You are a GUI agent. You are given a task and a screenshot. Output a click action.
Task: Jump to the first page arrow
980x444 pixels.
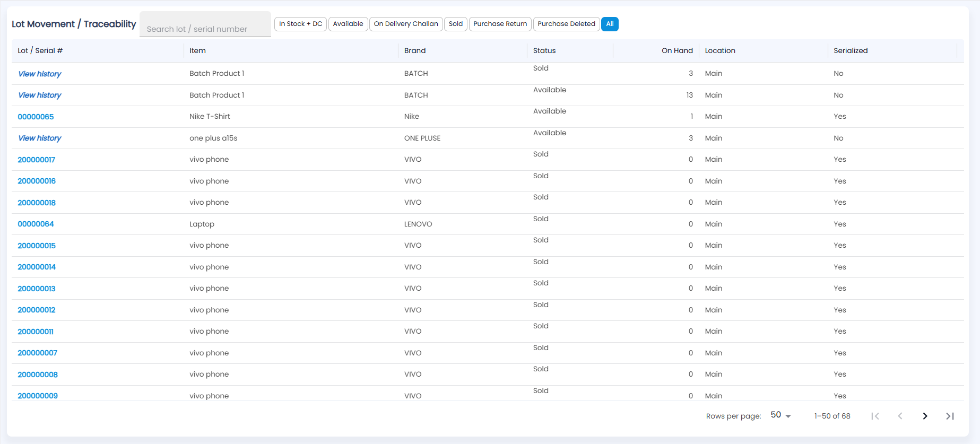click(875, 416)
